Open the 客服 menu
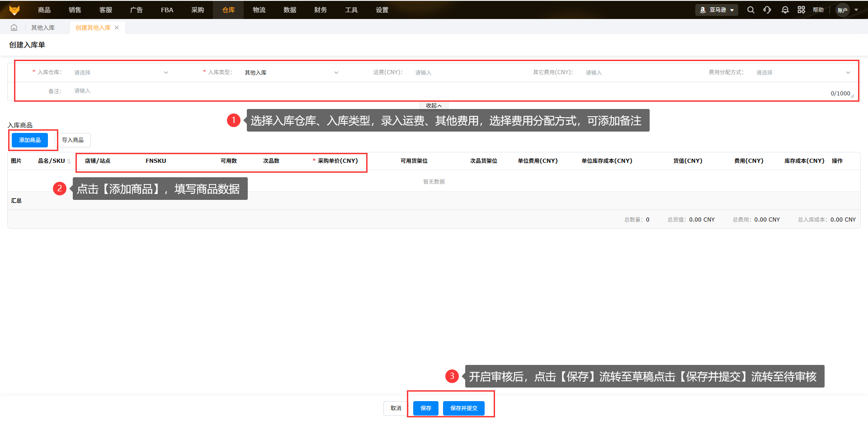The image size is (868, 421). point(106,10)
